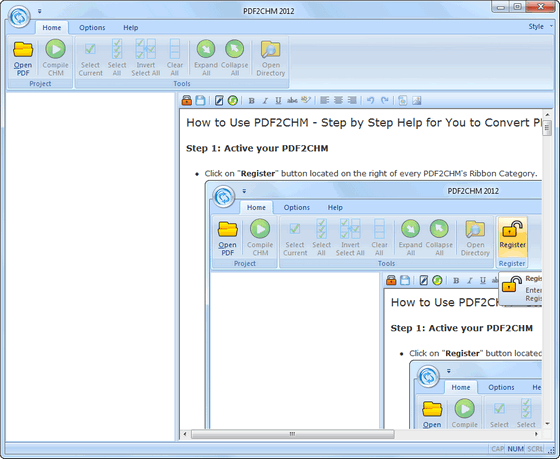Toggle underline formatting in editor toolbar

pos(278,101)
